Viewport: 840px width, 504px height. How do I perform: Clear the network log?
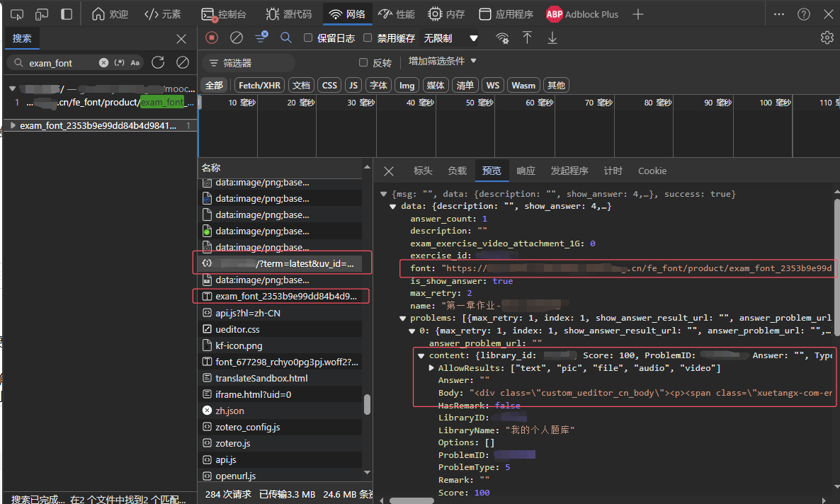tap(237, 38)
